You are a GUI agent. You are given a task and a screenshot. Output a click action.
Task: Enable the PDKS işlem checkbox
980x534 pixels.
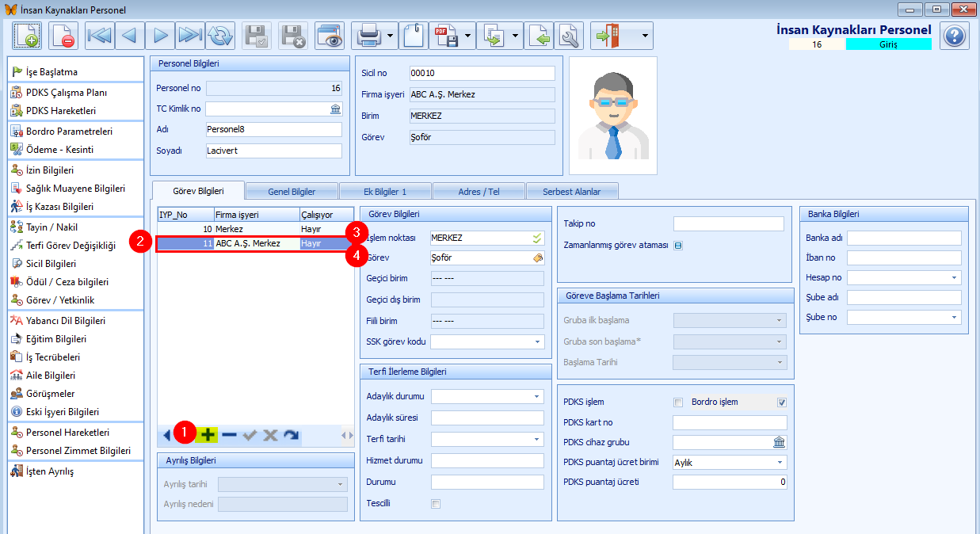pyautogui.click(x=678, y=402)
